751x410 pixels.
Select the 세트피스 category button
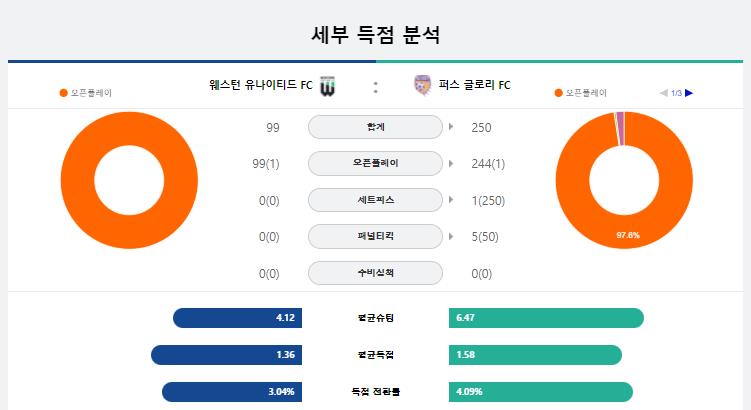[x=376, y=200]
